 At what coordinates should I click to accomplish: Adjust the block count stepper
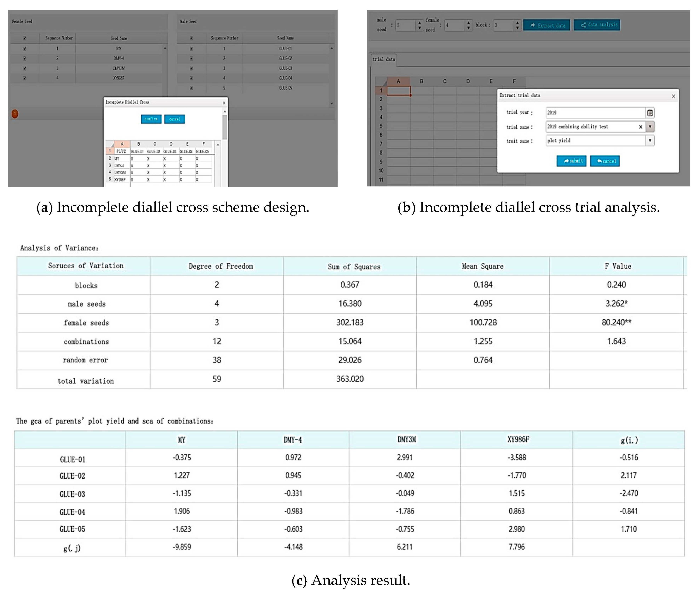(518, 25)
